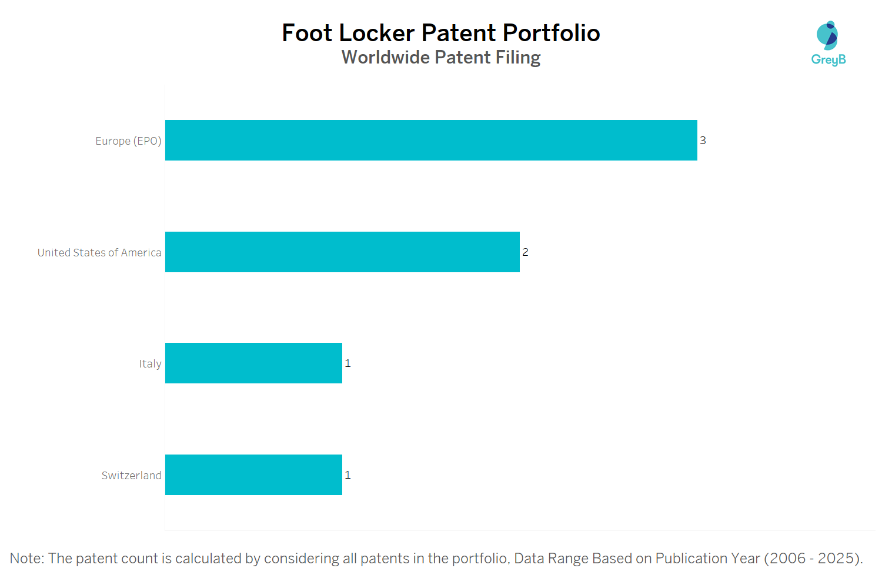This screenshot has height=588, width=882.
Task: Select the Europe (EPO) bar
Action: point(431,141)
